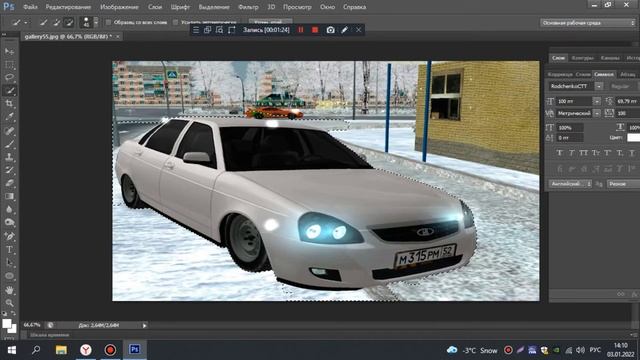
Task: Select the Gradient tool
Action: 9,196
